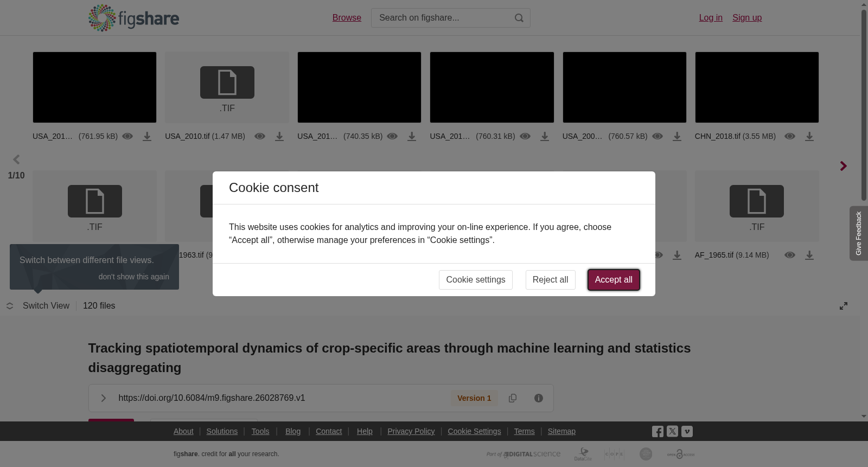Expand the DOI version chevron
The width and height of the screenshot is (868, 467).
103,398
